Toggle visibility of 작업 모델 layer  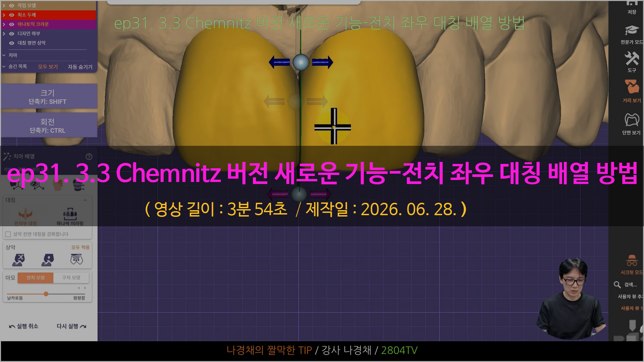click(x=12, y=5)
